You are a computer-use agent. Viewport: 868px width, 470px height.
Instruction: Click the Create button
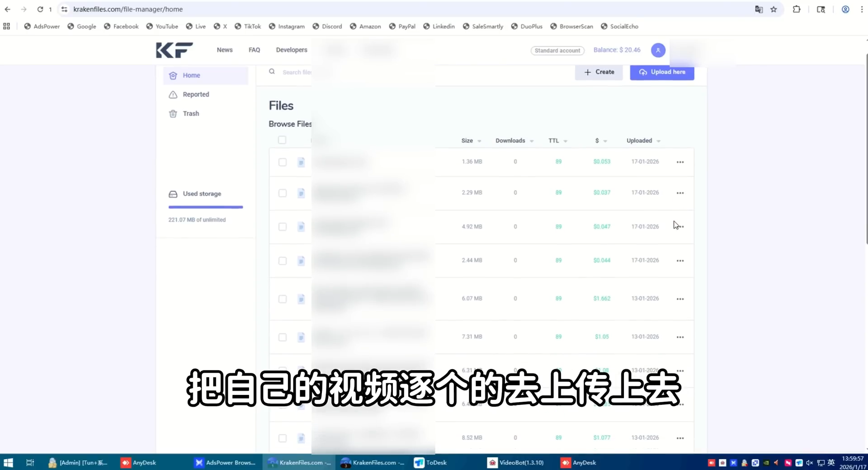point(599,72)
